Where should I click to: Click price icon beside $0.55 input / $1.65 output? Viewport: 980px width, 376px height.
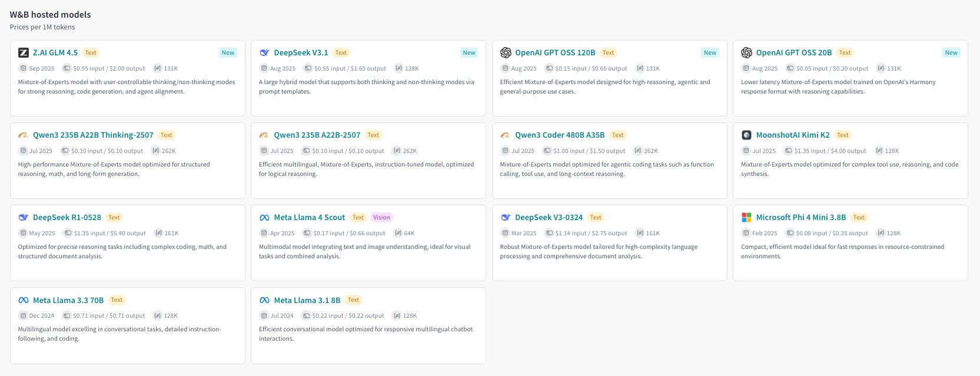click(308, 68)
